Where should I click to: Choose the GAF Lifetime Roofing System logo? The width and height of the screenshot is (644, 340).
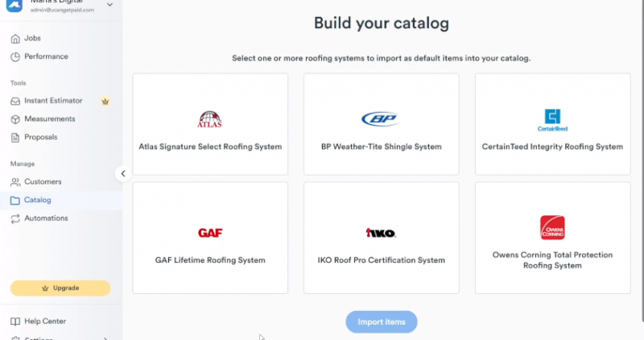[x=210, y=233]
